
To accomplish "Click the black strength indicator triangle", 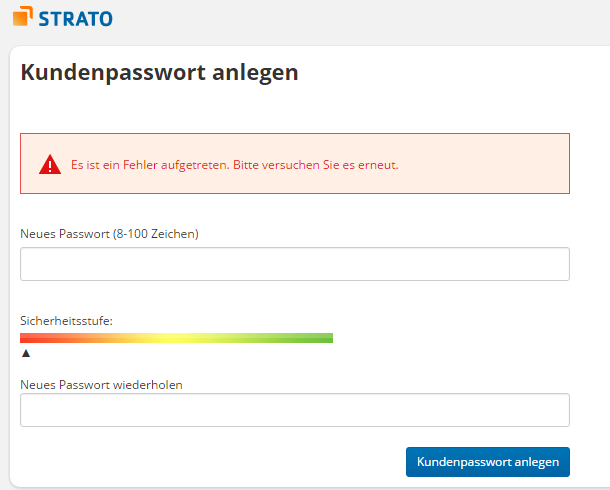I will coord(26,353).
